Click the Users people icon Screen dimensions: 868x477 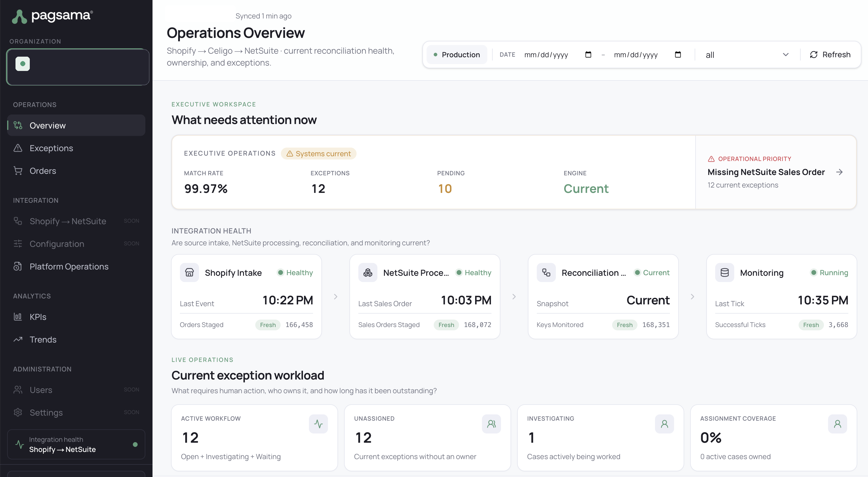(x=18, y=390)
